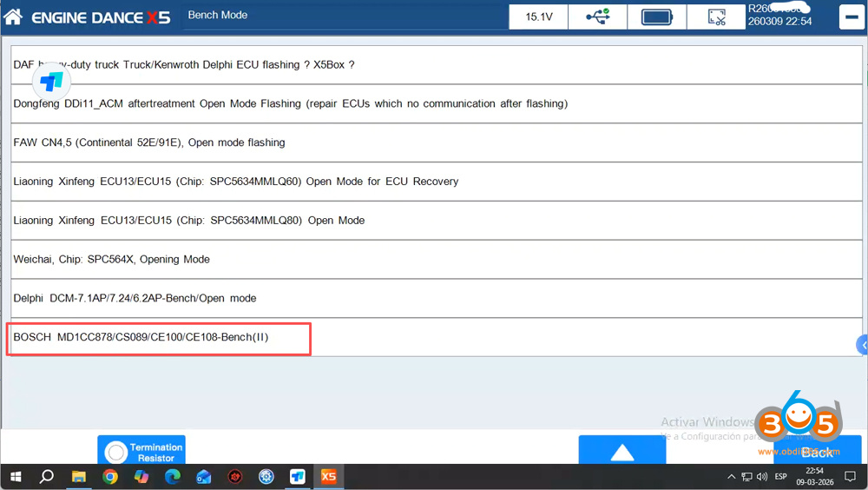Open the X5 app in taskbar
This screenshot has height=490, width=868.
coord(328,477)
